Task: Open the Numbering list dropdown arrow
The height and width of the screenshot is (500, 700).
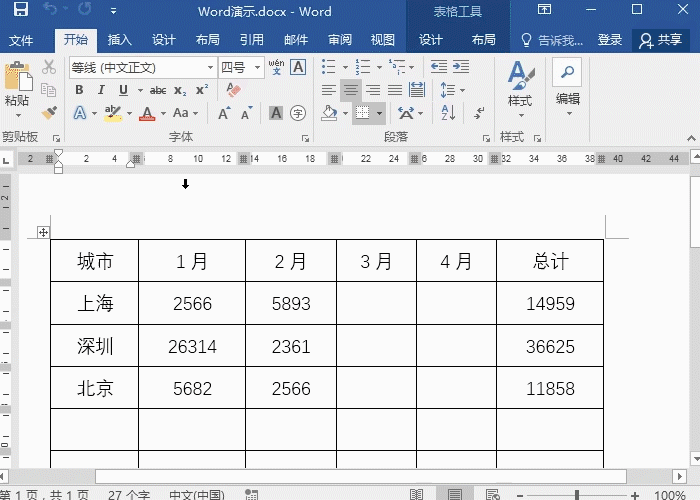Action: coord(379,67)
